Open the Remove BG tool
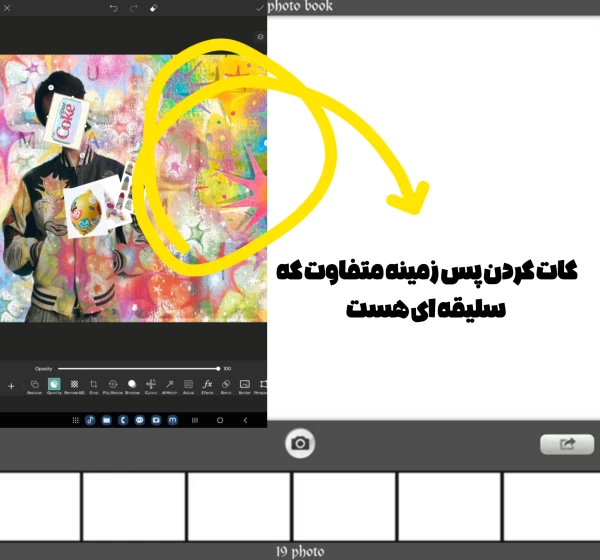This screenshot has width=600, height=560. (74, 386)
